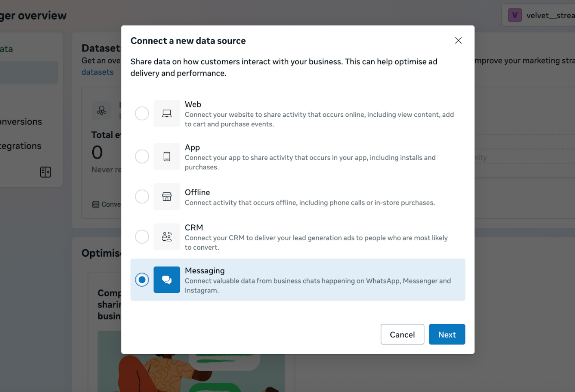Click the database icon beside Conversions label
Image resolution: width=575 pixels, height=392 pixels.
(x=96, y=204)
